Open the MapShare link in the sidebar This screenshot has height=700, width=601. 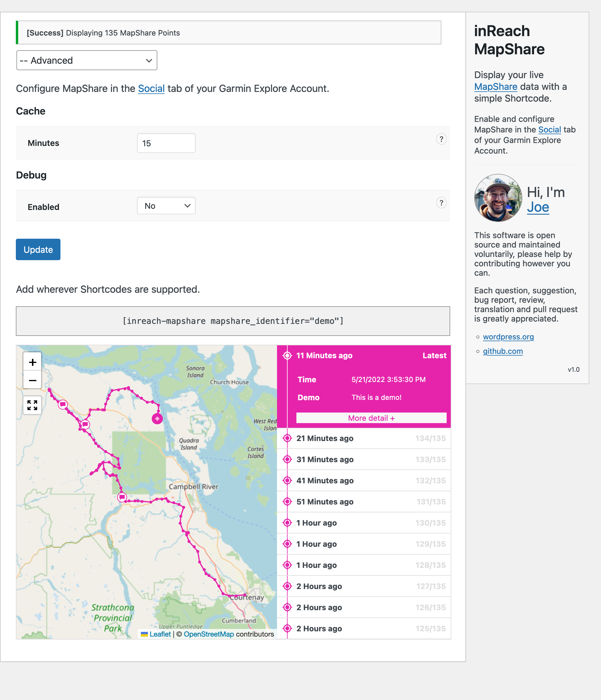[495, 87]
